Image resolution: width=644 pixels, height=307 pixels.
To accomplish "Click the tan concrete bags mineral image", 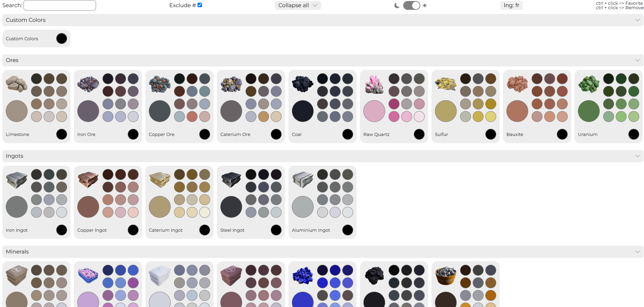I will tap(17, 276).
